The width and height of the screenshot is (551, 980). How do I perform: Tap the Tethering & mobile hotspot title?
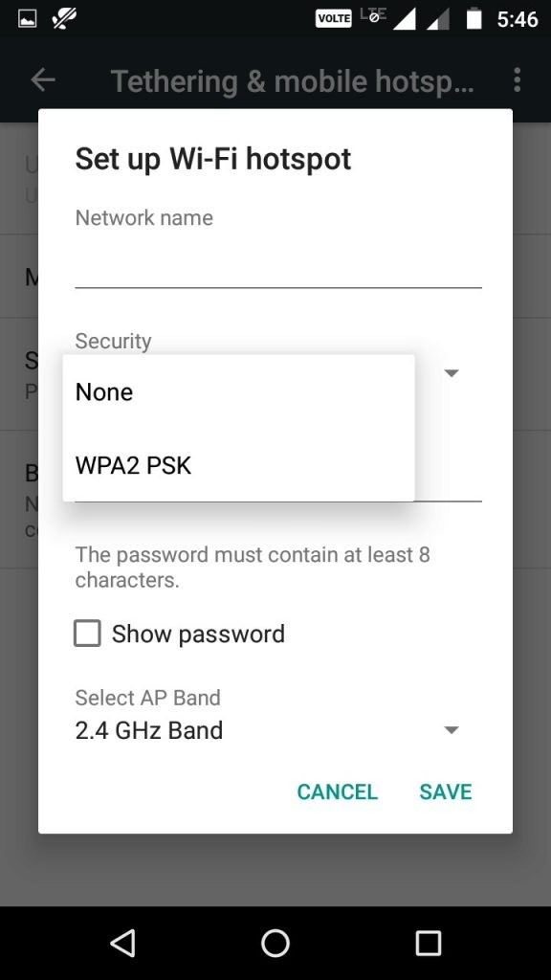(x=293, y=80)
